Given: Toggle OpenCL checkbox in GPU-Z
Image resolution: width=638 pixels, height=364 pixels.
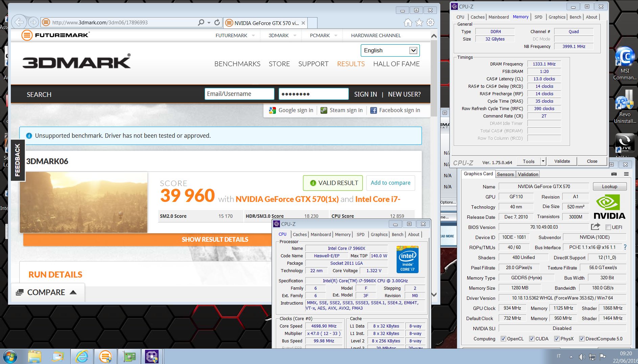Looking at the screenshot, I should pos(503,339).
